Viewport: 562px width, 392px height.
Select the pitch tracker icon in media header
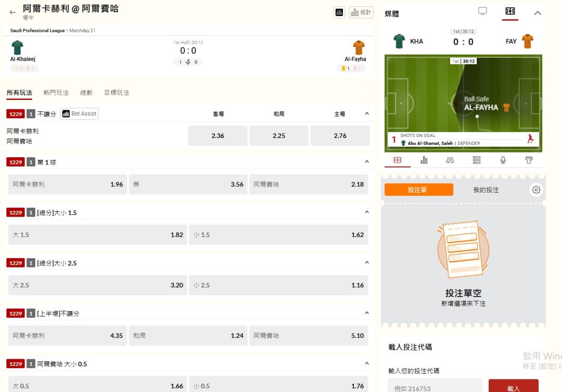(x=510, y=11)
